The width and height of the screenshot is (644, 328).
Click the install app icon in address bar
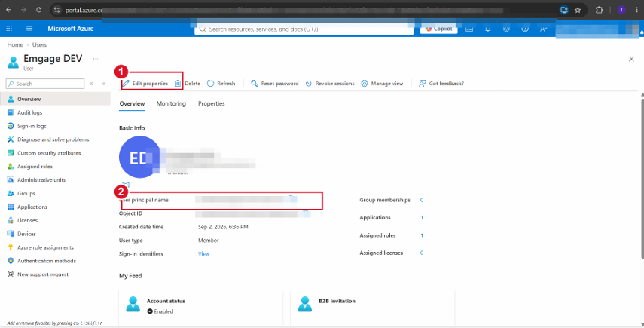[x=564, y=10]
